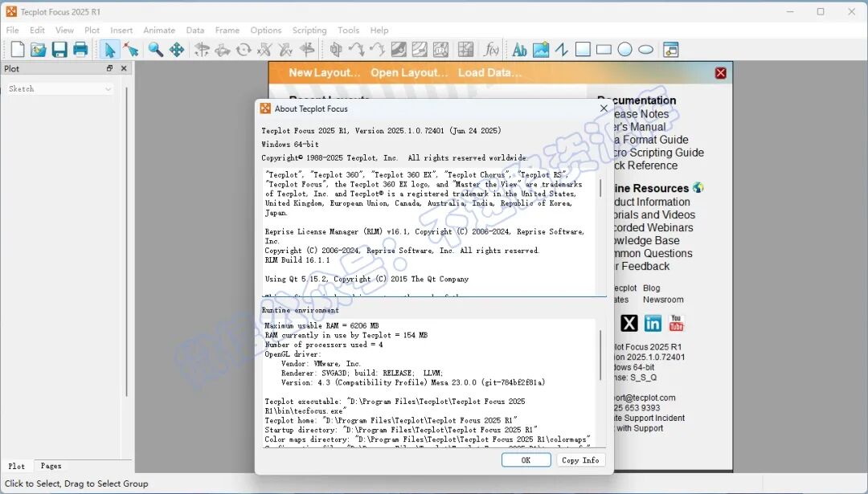Switch to the Pages tab
This screenshot has width=868, height=494.
point(51,466)
